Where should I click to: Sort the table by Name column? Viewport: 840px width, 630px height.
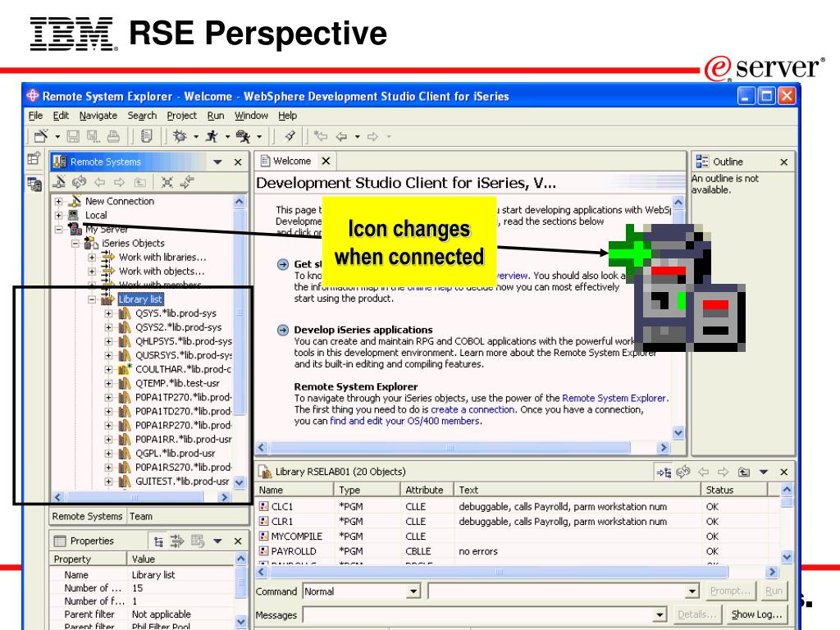(294, 490)
